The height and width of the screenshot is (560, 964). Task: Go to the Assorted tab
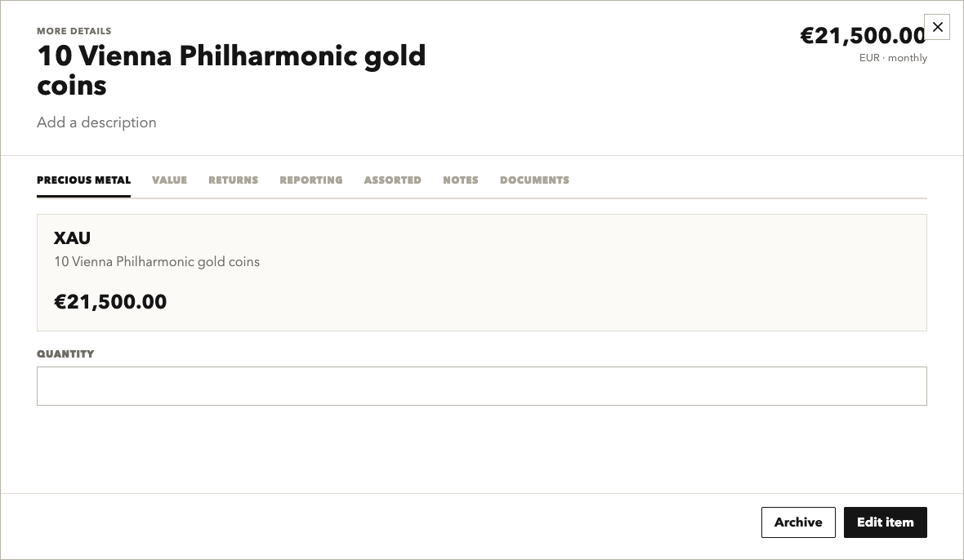(x=392, y=180)
